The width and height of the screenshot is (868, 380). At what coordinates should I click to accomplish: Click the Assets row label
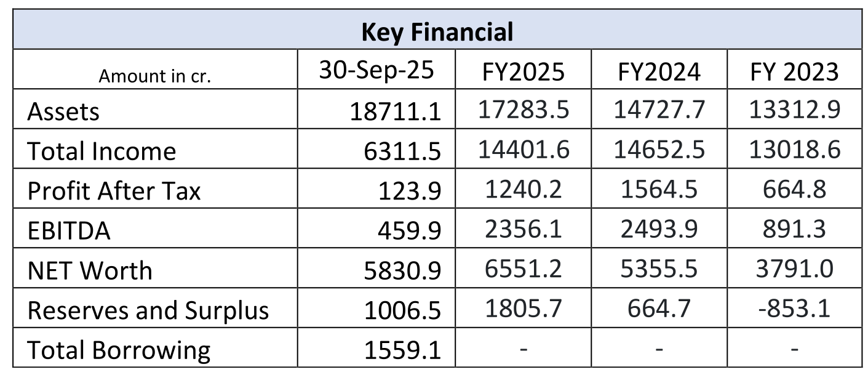[x=63, y=111]
